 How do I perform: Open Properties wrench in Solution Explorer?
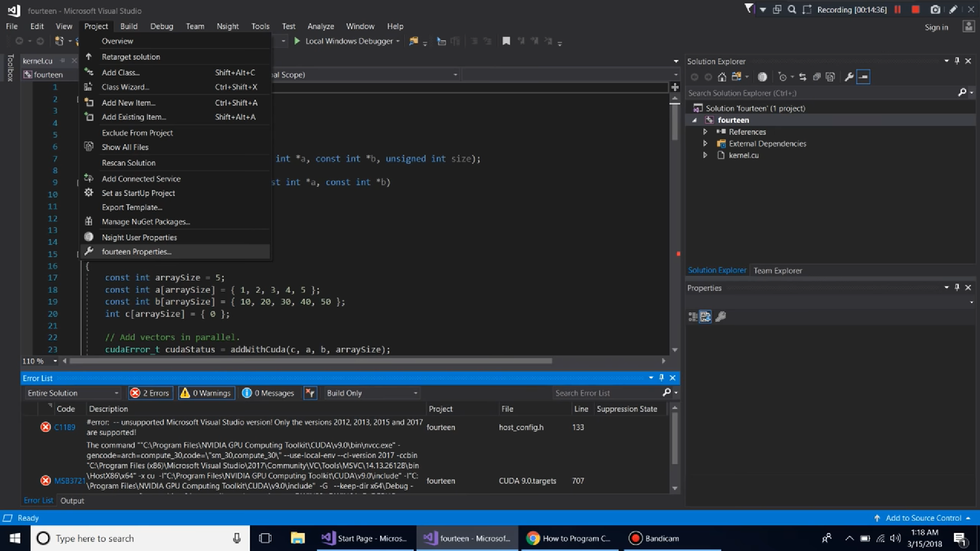tap(849, 77)
